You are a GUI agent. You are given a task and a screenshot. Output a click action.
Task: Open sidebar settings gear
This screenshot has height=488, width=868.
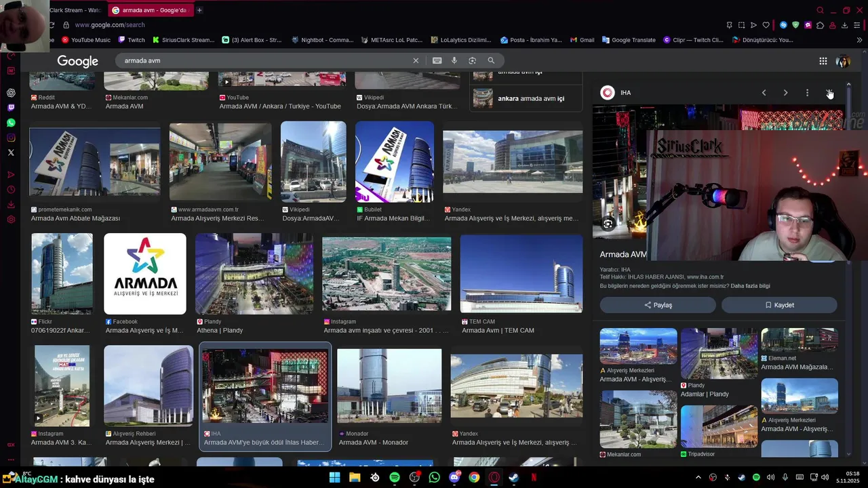coord(11,220)
